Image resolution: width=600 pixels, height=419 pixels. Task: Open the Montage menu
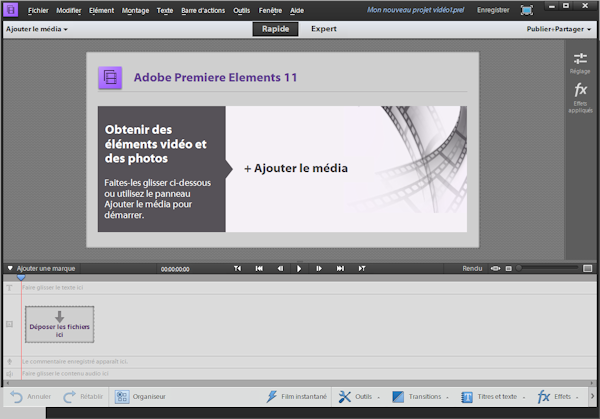[x=135, y=10]
